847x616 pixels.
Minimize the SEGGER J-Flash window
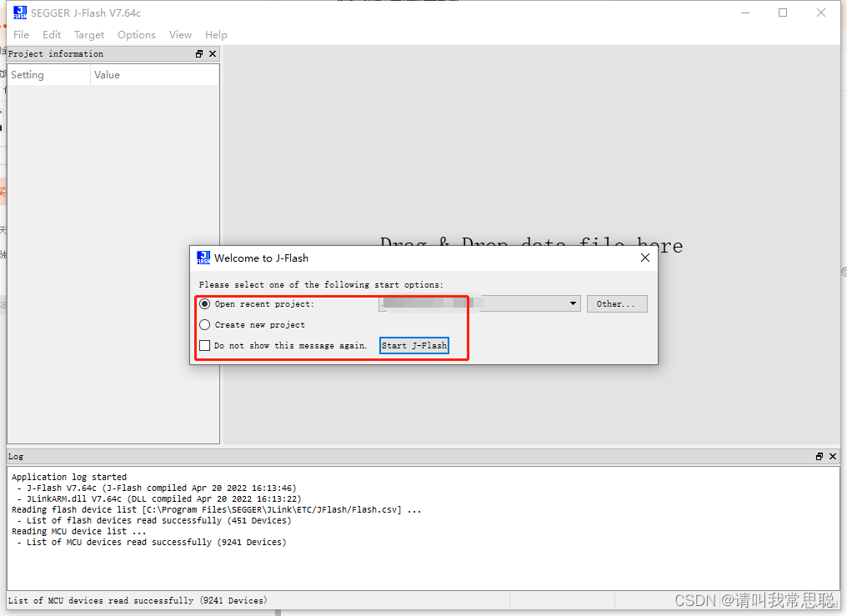point(745,13)
